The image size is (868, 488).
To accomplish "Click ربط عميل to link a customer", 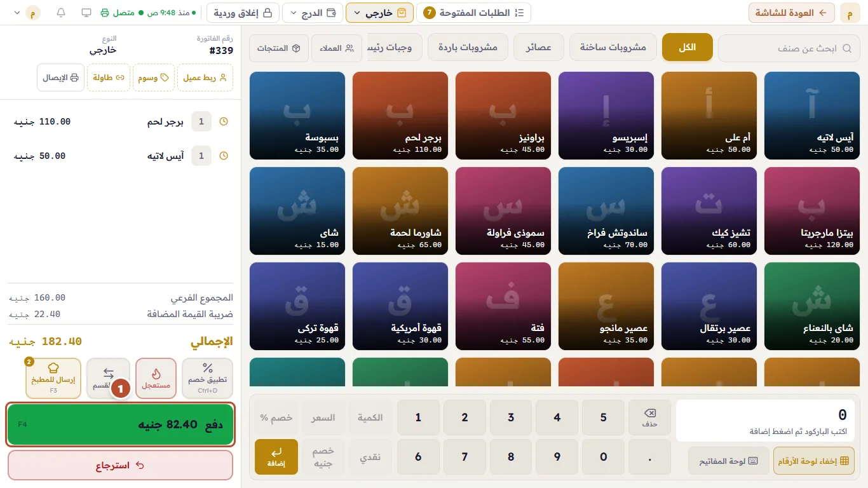I will point(205,78).
